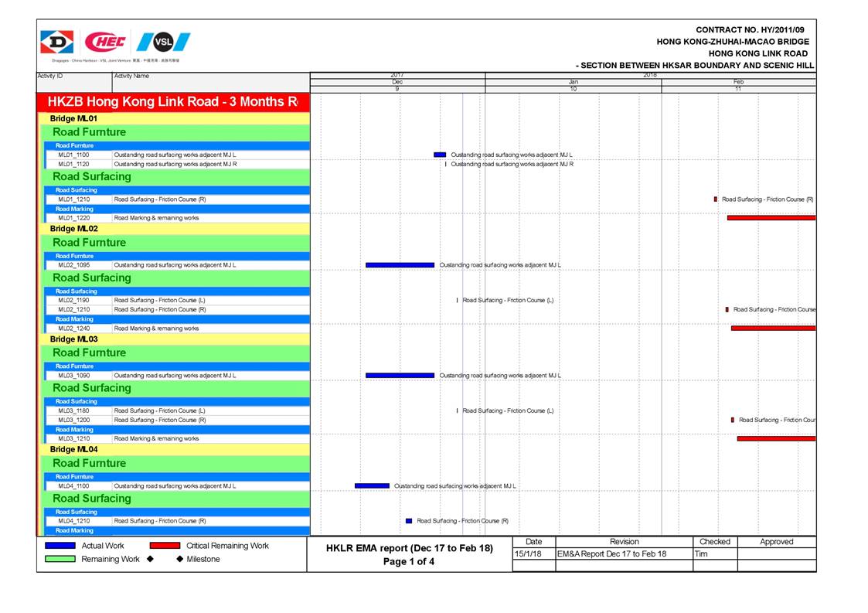Image resolution: width=868 pixels, height=613 pixels.
Task: Select the red bar in ML01_1220 row
Action: click(x=771, y=218)
